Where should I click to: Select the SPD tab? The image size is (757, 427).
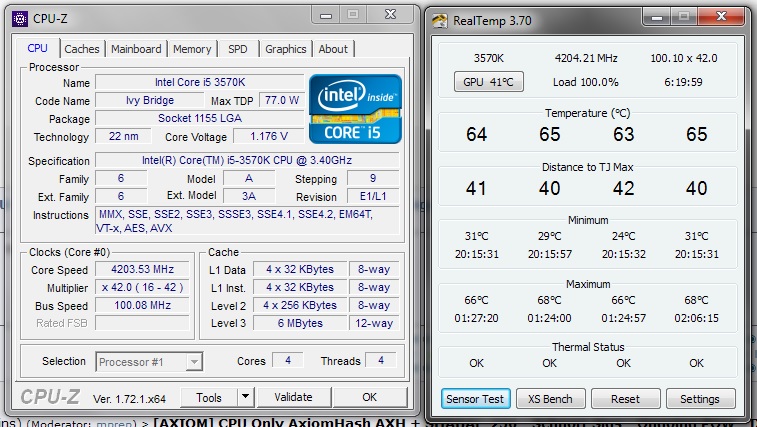(x=238, y=49)
